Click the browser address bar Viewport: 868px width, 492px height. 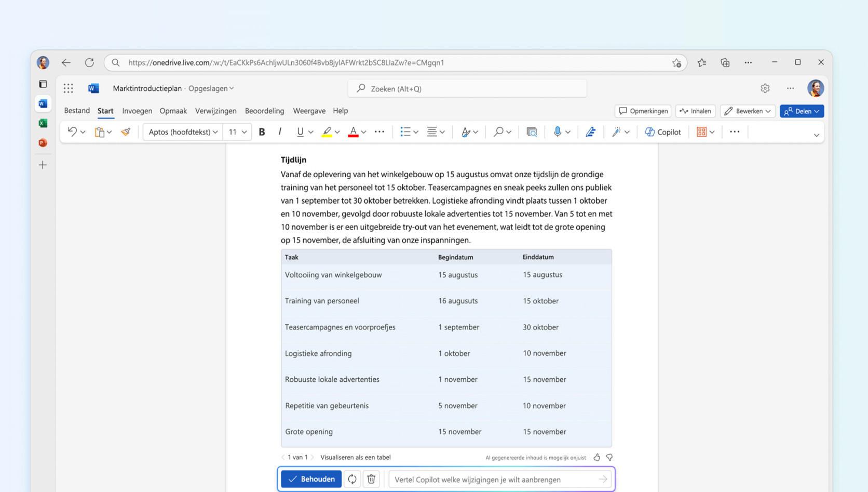[396, 62]
